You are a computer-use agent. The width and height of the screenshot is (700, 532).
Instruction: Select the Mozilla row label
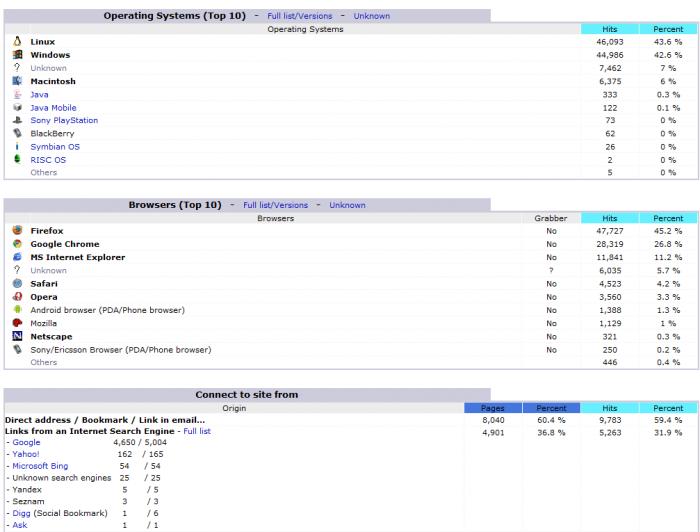tap(43, 323)
